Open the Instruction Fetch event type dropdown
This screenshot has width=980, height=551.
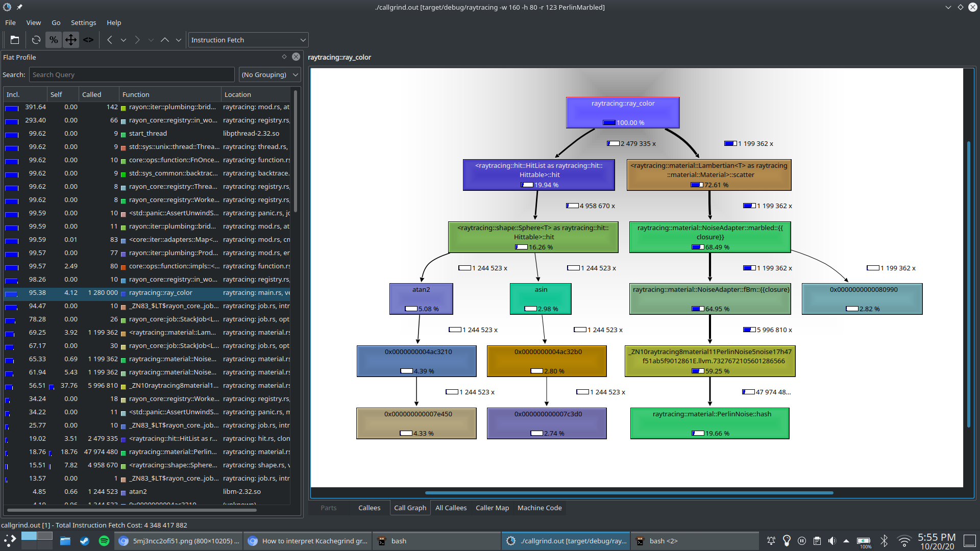248,40
